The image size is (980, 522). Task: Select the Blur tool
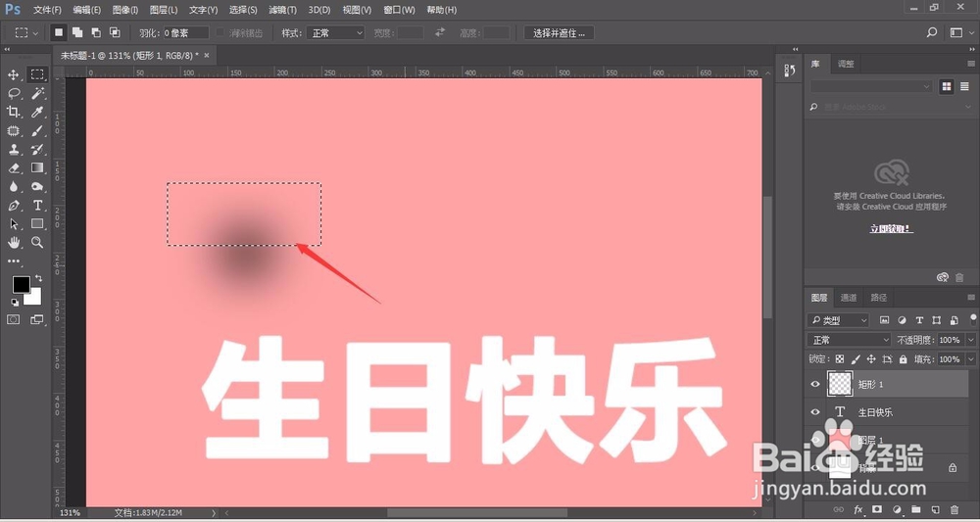tap(13, 187)
